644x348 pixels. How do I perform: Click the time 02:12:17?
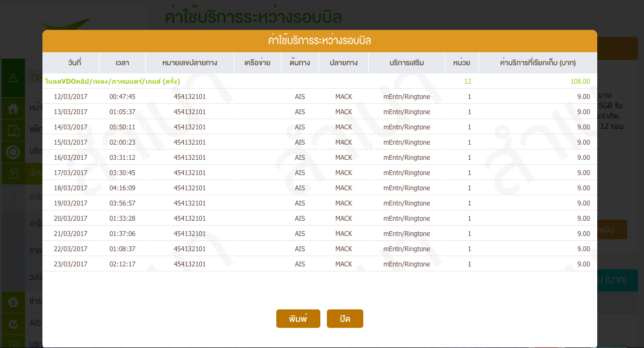coord(122,264)
